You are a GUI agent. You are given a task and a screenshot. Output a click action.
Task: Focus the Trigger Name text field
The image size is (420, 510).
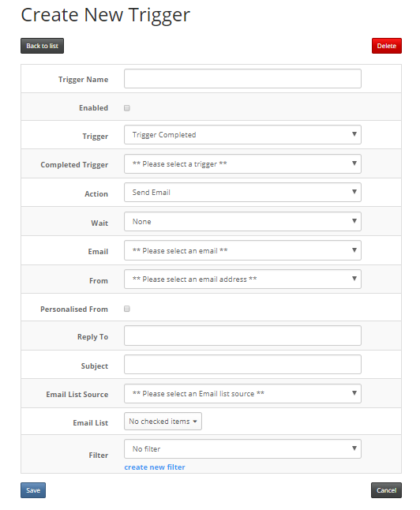(242, 78)
